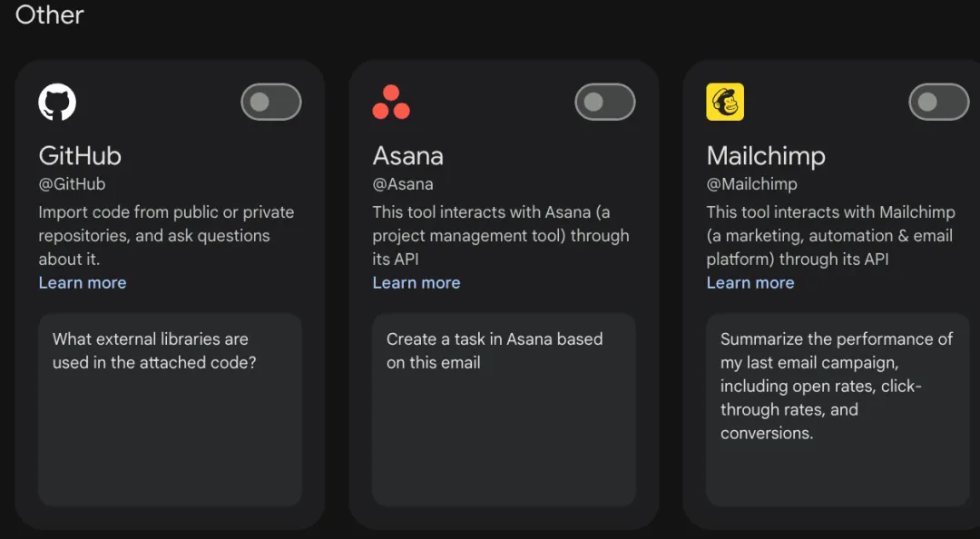980x539 pixels.
Task: Click the red Asana three-dot logo
Action: (x=391, y=103)
